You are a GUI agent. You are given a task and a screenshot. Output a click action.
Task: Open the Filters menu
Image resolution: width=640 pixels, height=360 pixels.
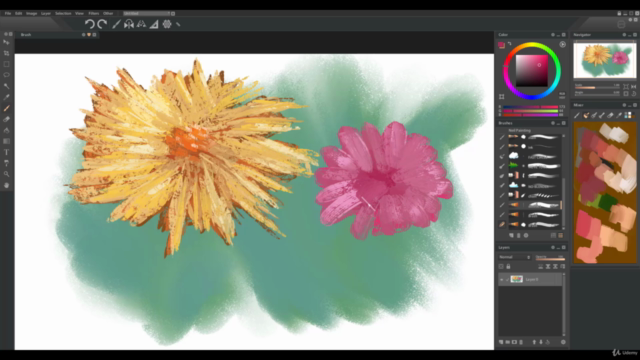94,13
